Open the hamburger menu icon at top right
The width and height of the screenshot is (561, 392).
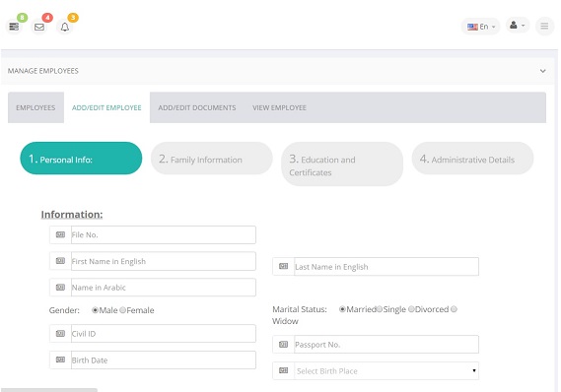click(544, 26)
